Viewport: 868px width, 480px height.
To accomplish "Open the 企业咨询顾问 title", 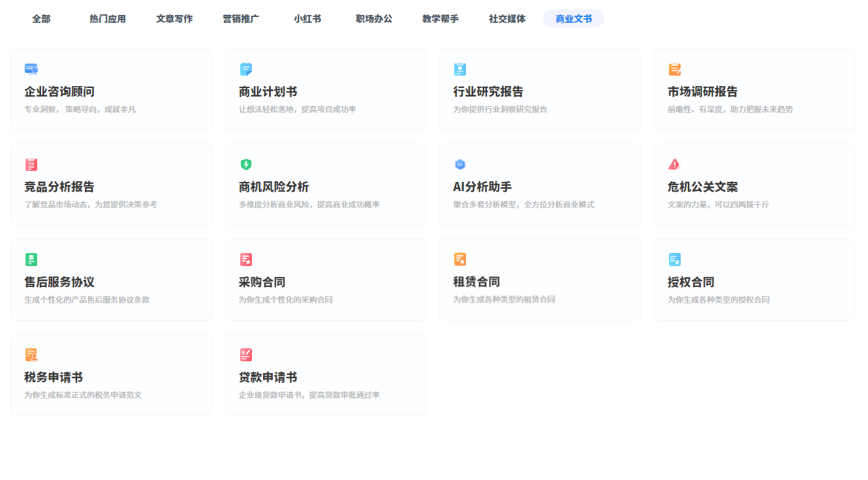I will 59,92.
